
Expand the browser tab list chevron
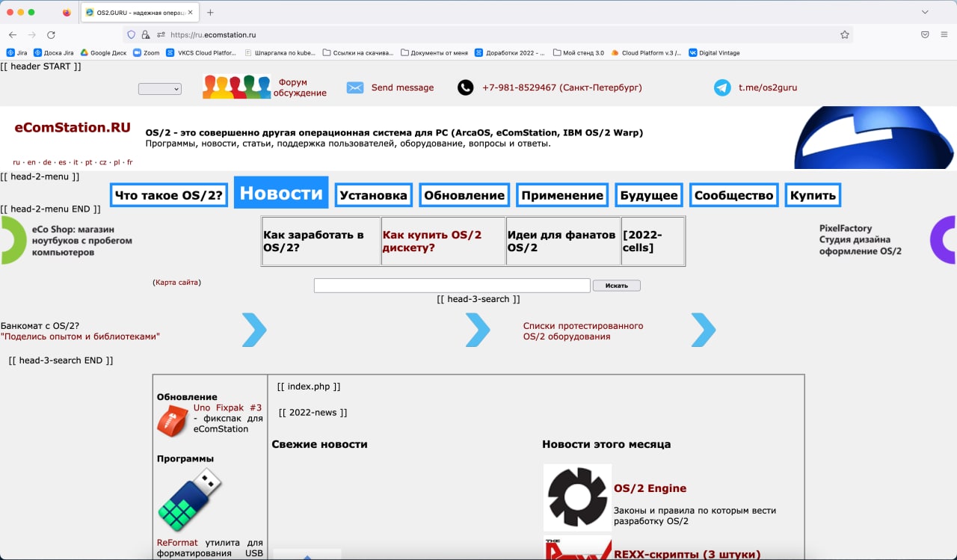pyautogui.click(x=925, y=12)
